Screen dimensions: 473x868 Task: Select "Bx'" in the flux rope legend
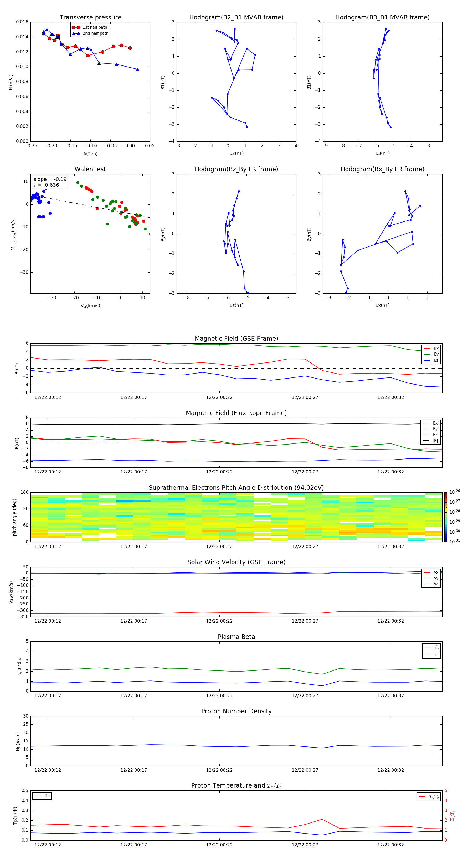click(431, 423)
